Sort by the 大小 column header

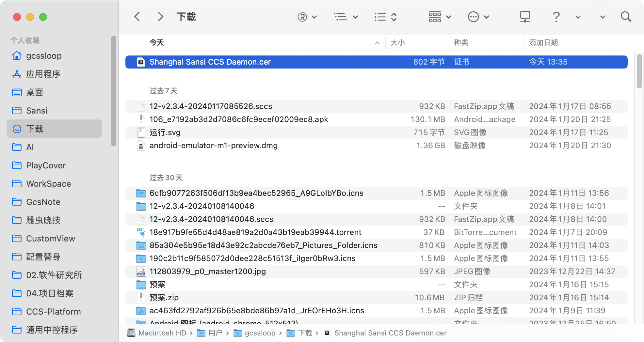click(x=397, y=43)
